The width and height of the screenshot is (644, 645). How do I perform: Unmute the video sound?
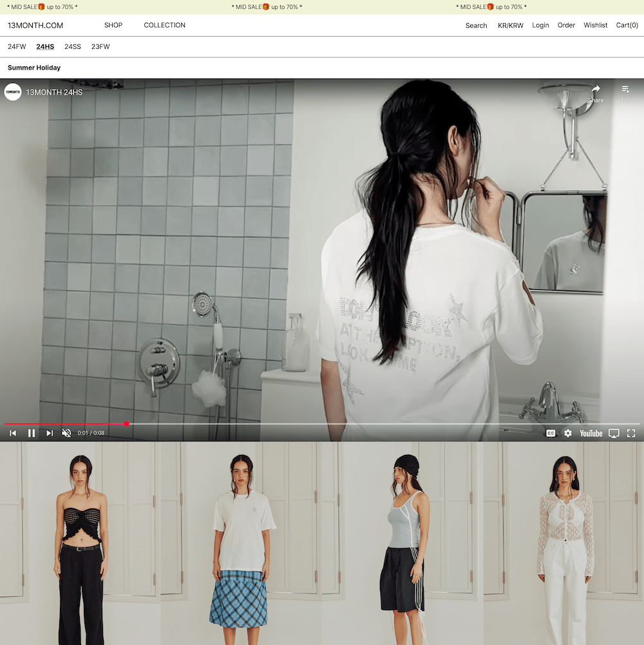(x=66, y=433)
